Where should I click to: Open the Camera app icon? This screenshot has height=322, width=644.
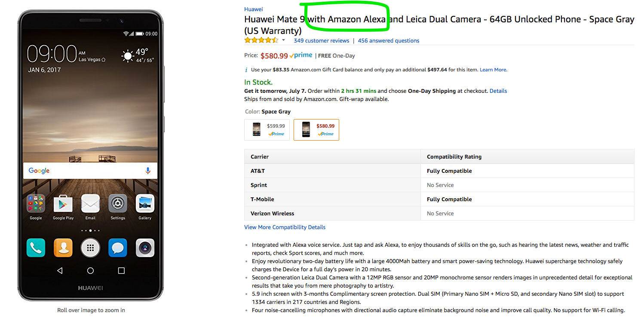(x=145, y=248)
